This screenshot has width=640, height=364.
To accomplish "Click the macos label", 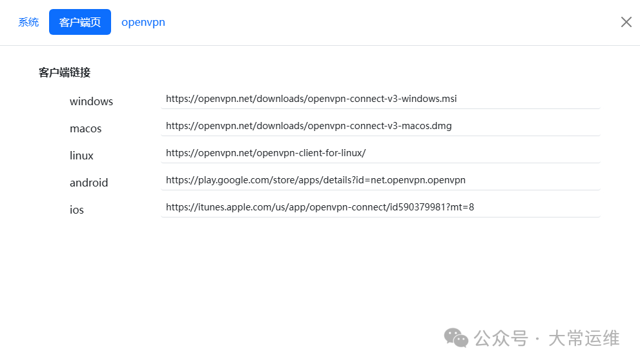I will [86, 128].
